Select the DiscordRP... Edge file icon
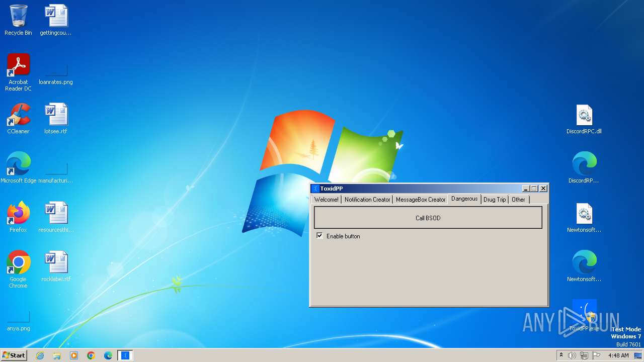 [x=584, y=168]
